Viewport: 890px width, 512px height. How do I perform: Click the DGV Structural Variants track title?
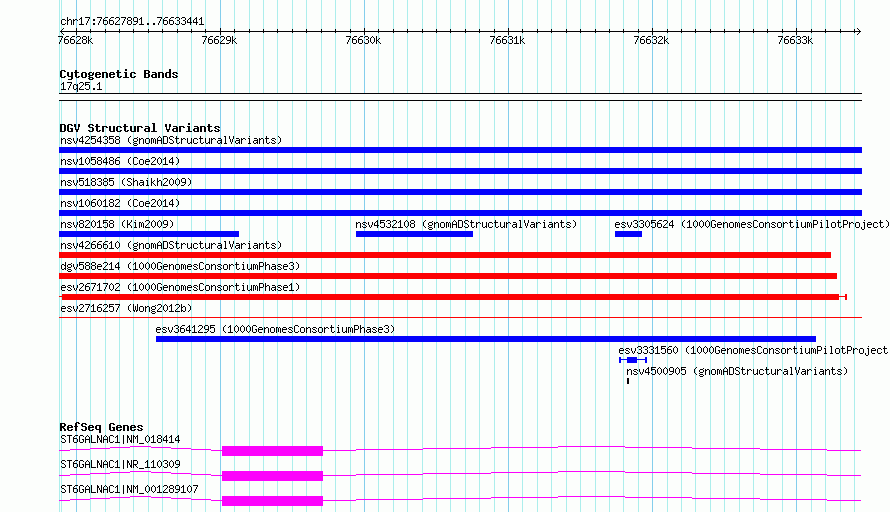(x=140, y=128)
